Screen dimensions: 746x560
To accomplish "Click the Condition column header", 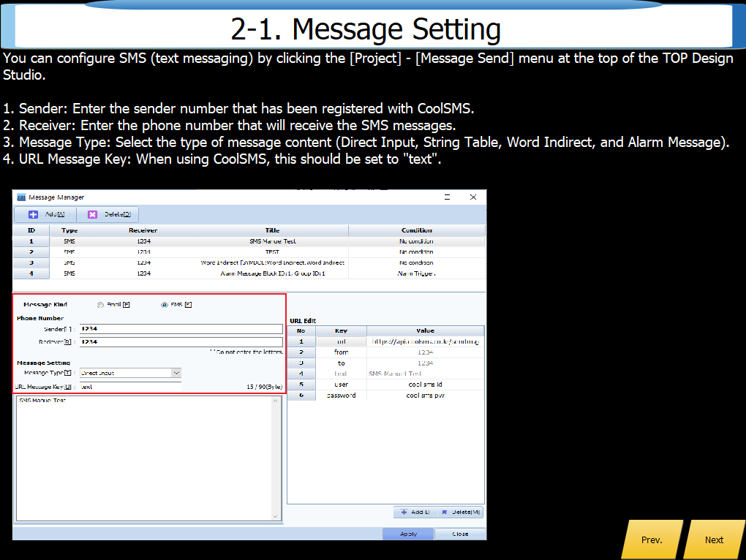I will pos(416,230).
